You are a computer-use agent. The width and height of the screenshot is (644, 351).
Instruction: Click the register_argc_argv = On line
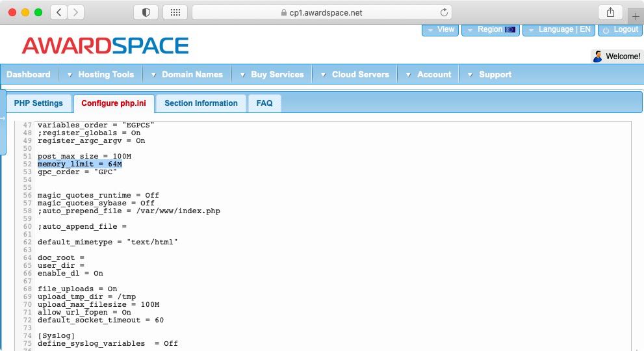[x=92, y=140]
